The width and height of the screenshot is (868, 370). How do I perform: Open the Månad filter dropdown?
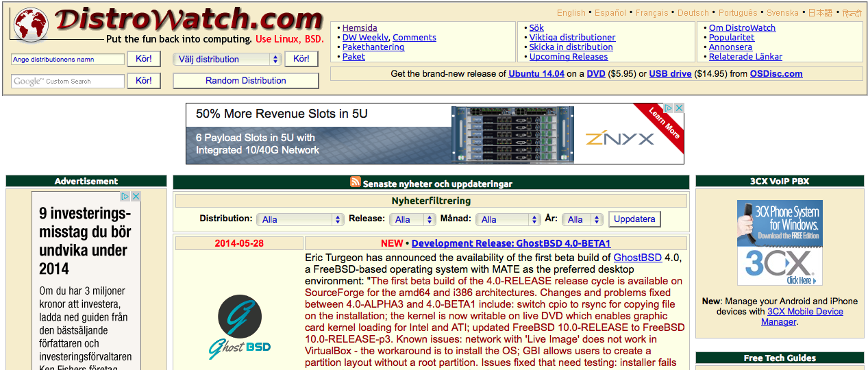click(x=508, y=219)
